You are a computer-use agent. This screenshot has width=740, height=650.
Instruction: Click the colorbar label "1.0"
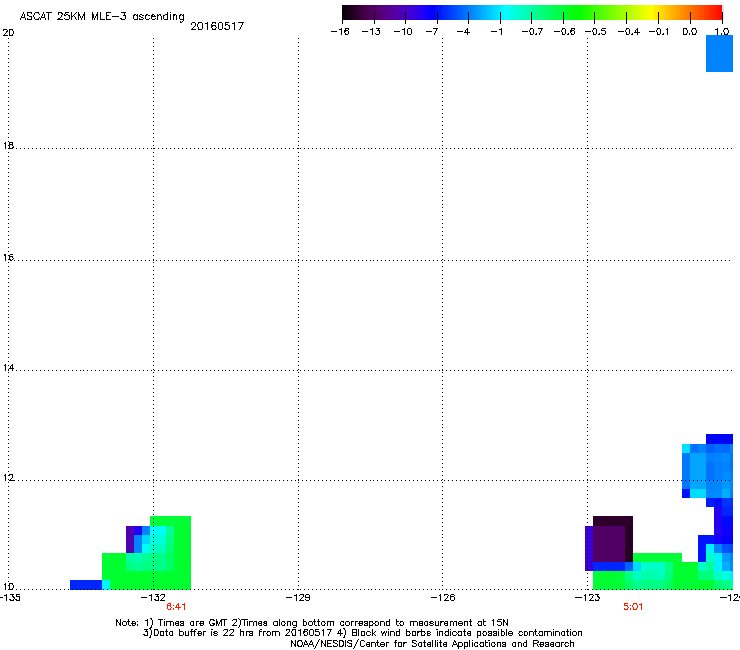point(722,32)
